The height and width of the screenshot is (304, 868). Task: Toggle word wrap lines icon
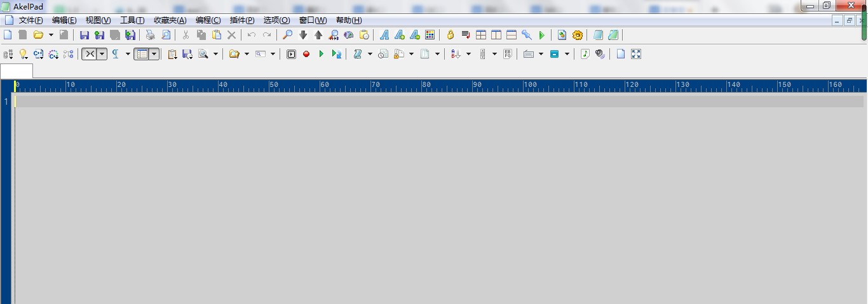point(466,35)
